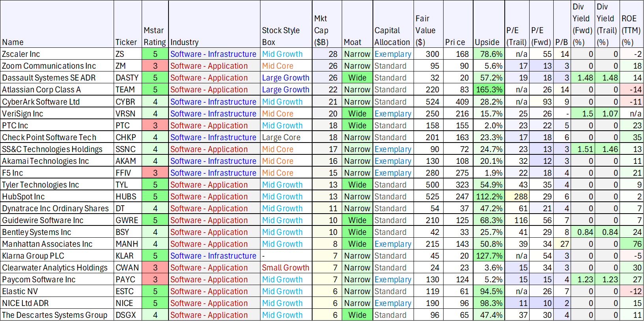Click the trailing P/E value 116

click(x=517, y=220)
